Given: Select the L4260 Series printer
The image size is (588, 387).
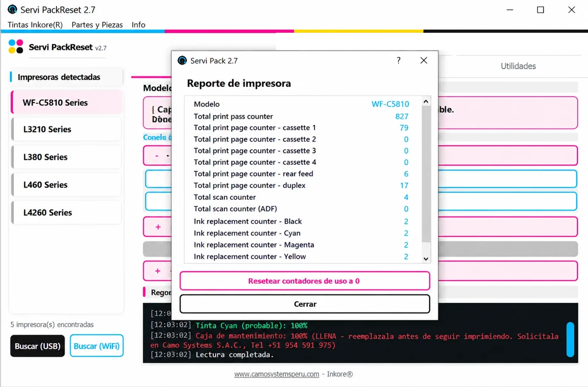Looking at the screenshot, I should point(67,213).
